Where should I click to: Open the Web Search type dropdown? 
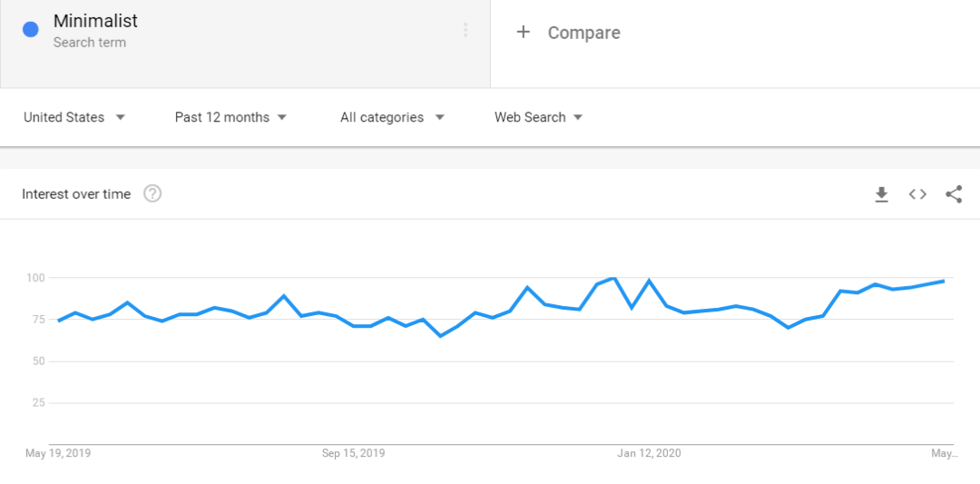point(538,117)
